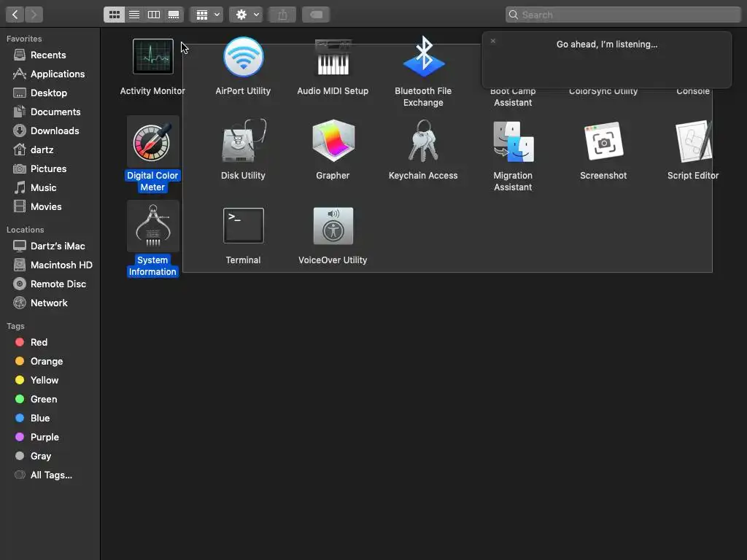Focus the Finder Search field
This screenshot has height=560, width=747.
[x=623, y=15]
